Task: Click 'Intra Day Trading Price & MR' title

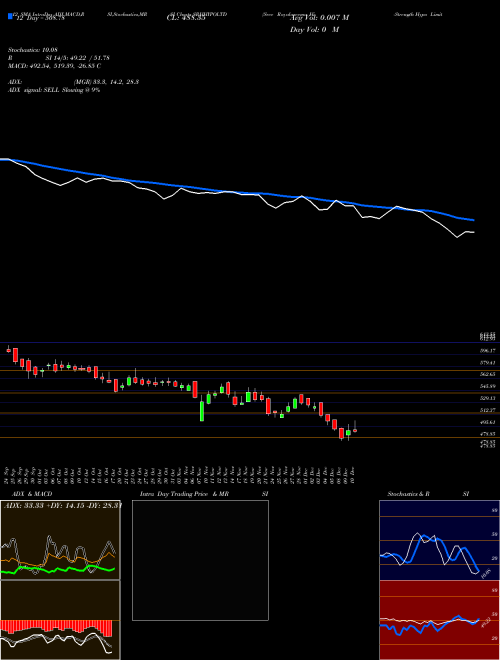Action: (185, 494)
